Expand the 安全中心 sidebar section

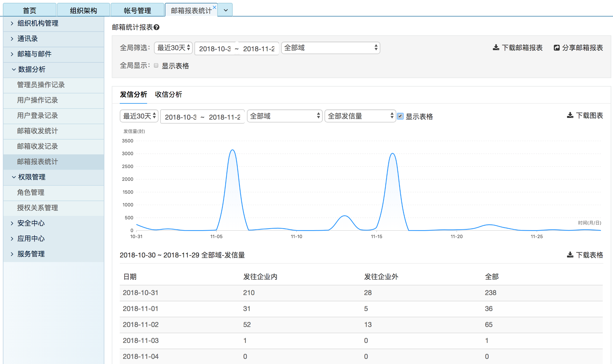pyautogui.click(x=31, y=223)
